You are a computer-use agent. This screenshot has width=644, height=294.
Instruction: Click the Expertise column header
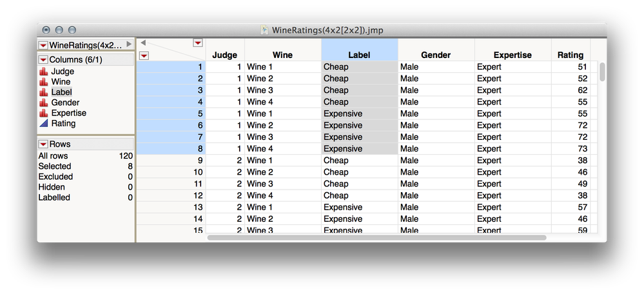point(513,55)
